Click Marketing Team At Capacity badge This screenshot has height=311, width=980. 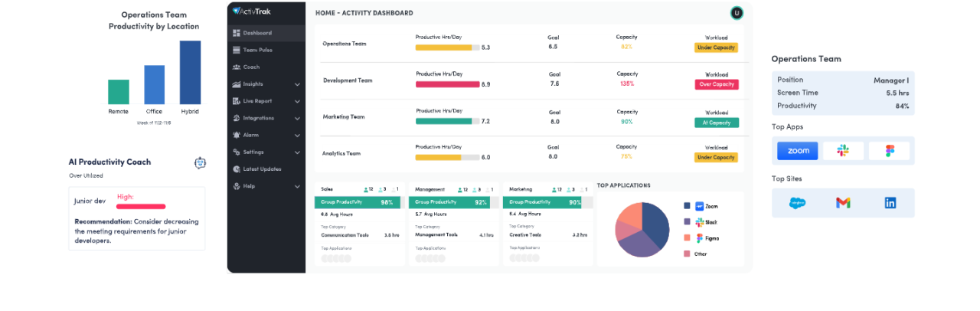click(x=717, y=122)
